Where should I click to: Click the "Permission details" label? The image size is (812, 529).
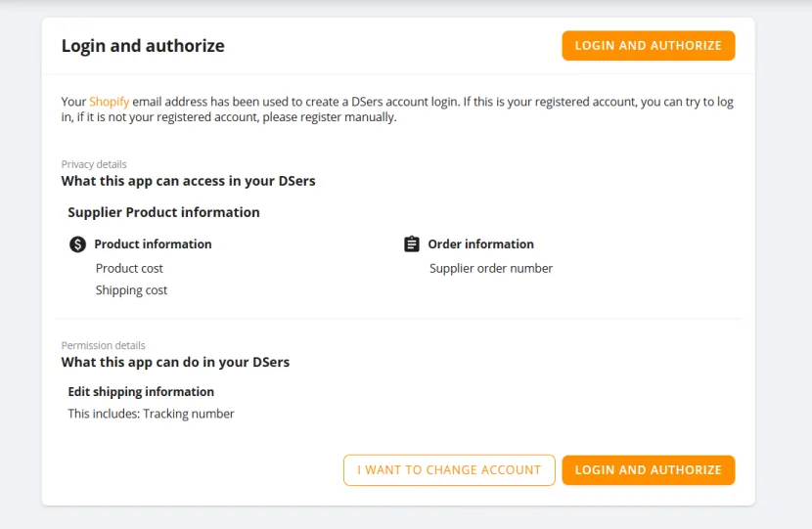click(103, 345)
